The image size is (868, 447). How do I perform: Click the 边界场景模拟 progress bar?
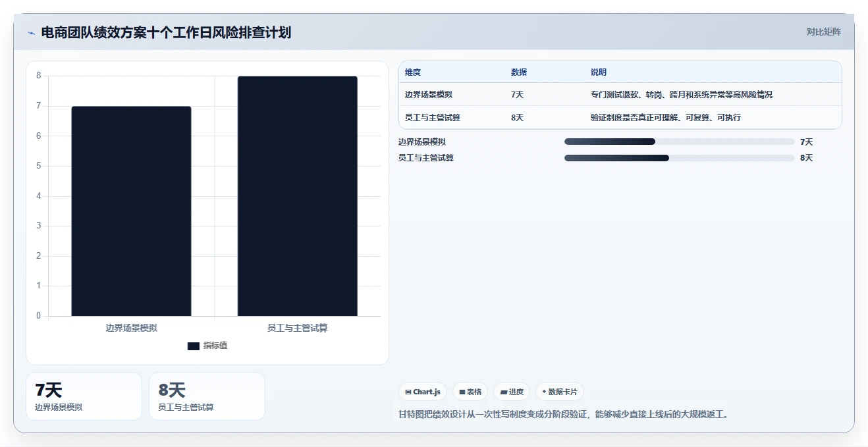pos(679,142)
